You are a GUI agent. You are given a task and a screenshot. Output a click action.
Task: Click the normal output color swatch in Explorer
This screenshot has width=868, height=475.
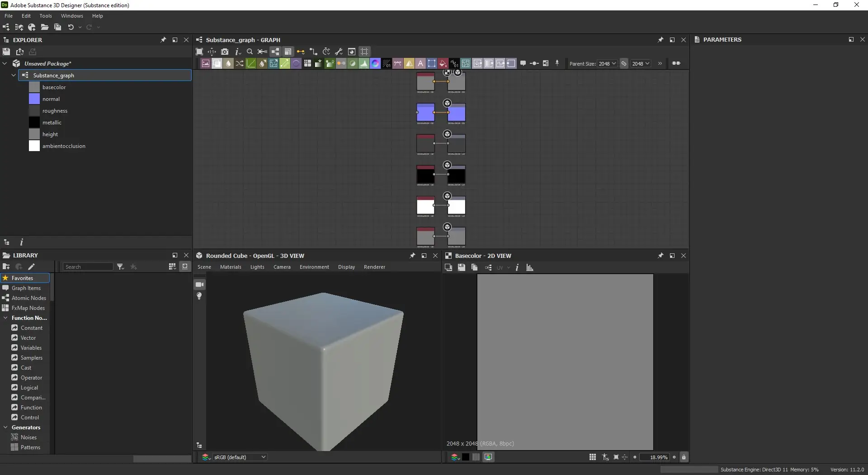(x=34, y=99)
